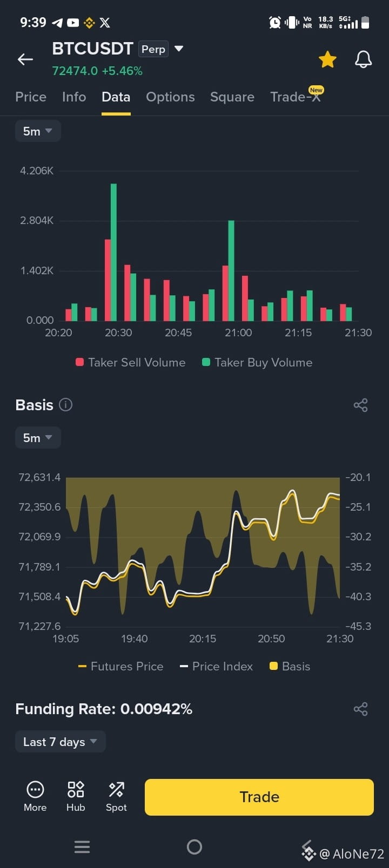Share the Basis chart
The width and height of the screenshot is (389, 868).
point(360,405)
